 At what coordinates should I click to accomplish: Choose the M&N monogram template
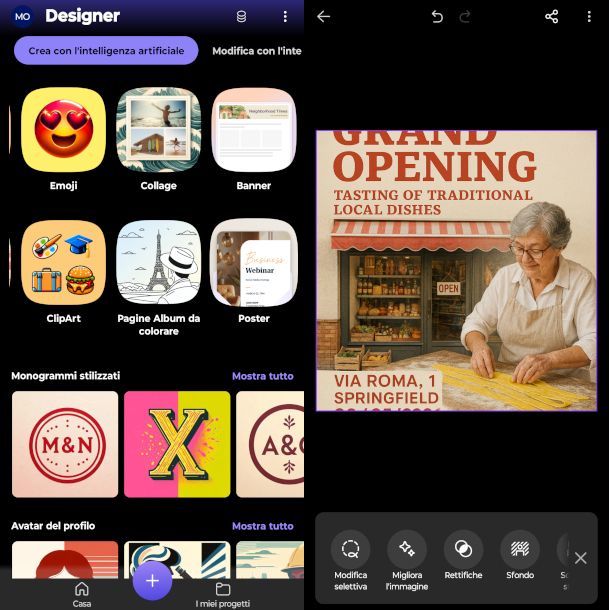point(65,444)
